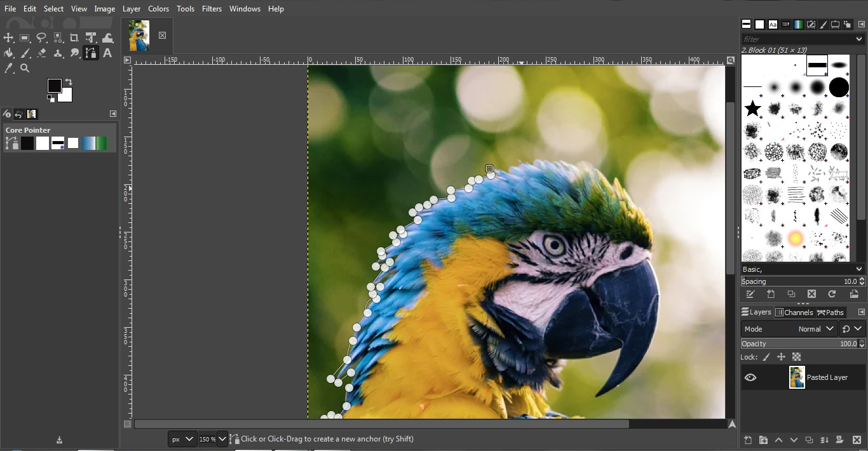Pick the Color Picker eyedropper tool
The width and height of the screenshot is (868, 451).
coord(9,68)
